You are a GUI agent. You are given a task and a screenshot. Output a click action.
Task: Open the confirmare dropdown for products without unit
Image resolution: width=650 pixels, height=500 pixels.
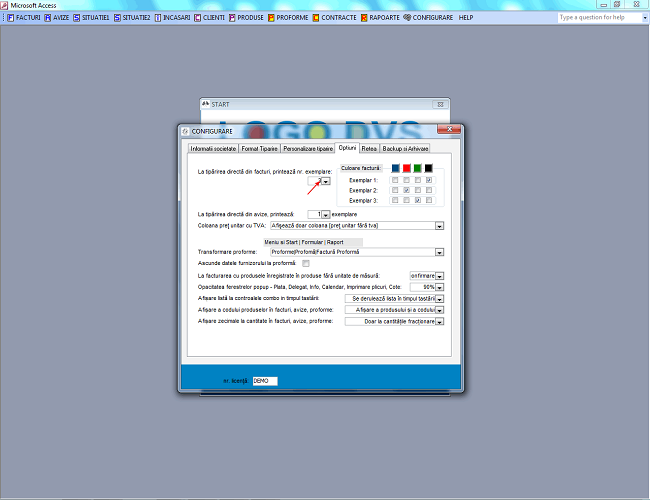coord(439,276)
